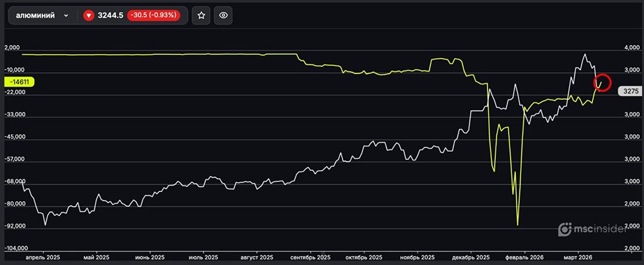
Task: Expand the chevron next to алюминий
Action: click(66, 16)
